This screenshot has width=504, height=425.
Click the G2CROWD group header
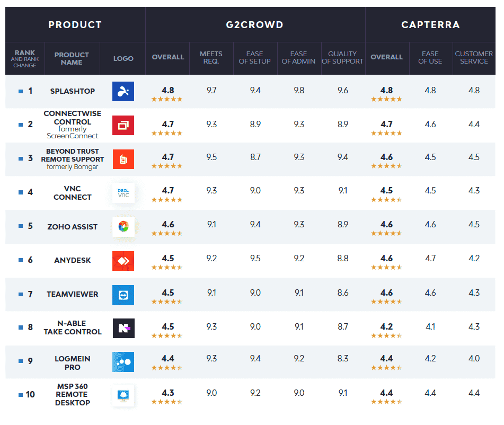click(x=254, y=25)
